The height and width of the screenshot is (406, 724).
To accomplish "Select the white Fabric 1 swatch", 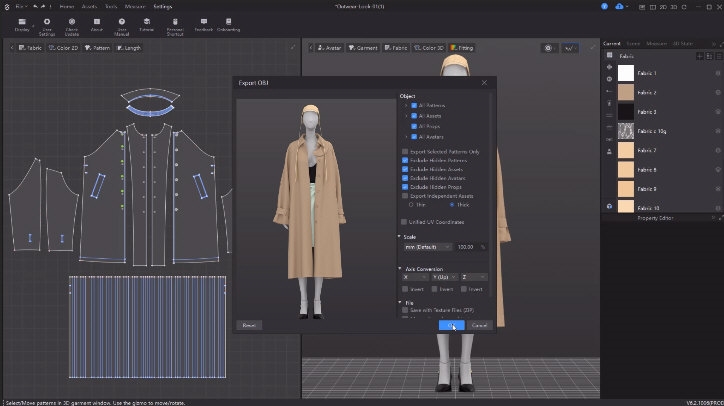I will click(x=626, y=73).
